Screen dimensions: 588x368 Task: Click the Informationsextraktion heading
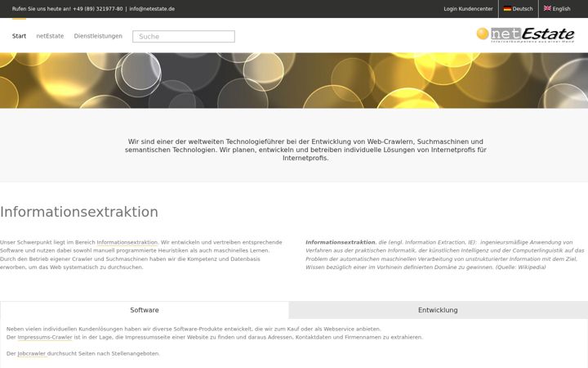(x=79, y=212)
